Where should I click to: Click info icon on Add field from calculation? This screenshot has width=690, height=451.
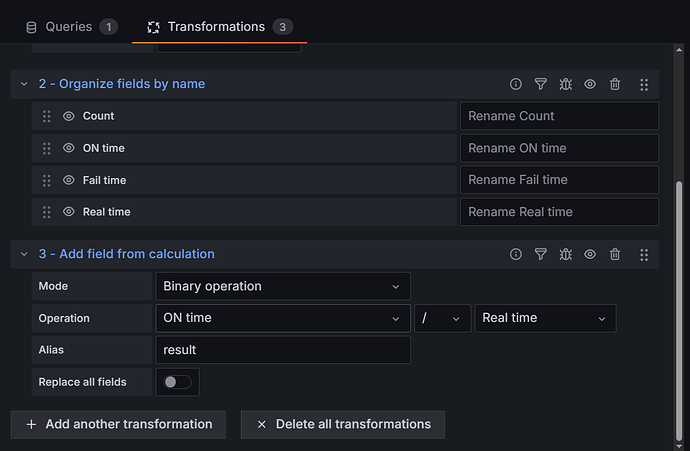click(516, 254)
